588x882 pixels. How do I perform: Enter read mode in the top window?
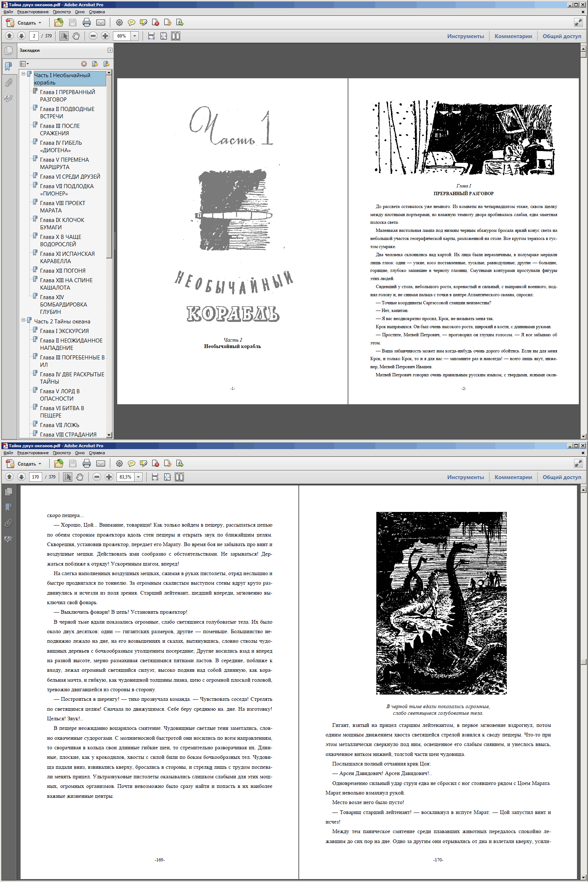tap(578, 22)
